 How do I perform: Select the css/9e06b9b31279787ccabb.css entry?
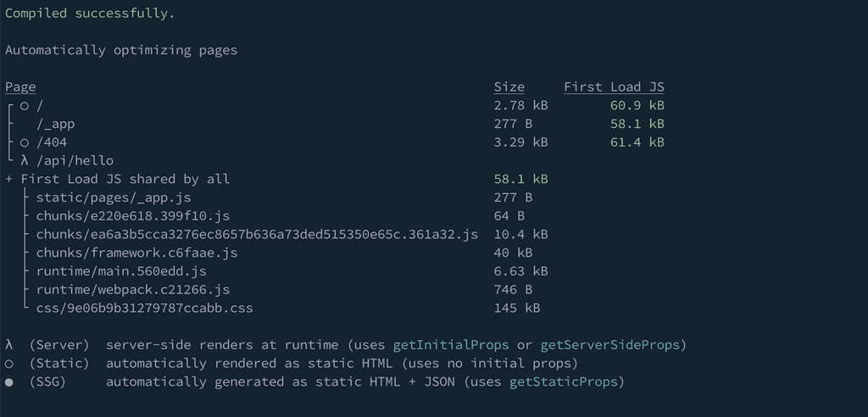tap(144, 308)
